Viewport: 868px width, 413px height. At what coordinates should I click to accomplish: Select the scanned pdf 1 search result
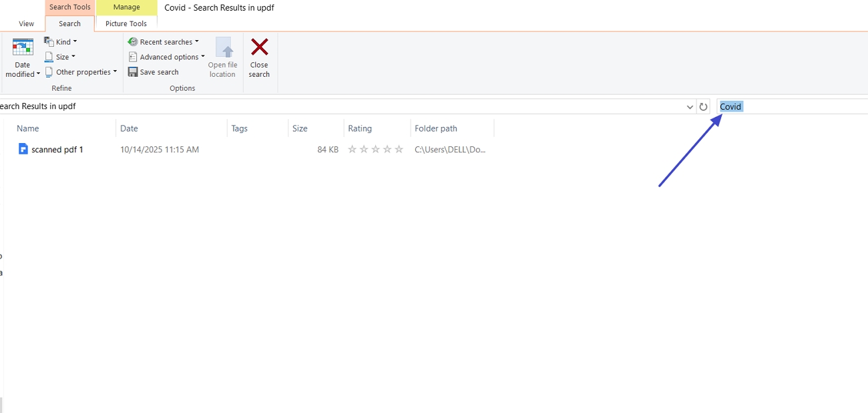pos(57,149)
